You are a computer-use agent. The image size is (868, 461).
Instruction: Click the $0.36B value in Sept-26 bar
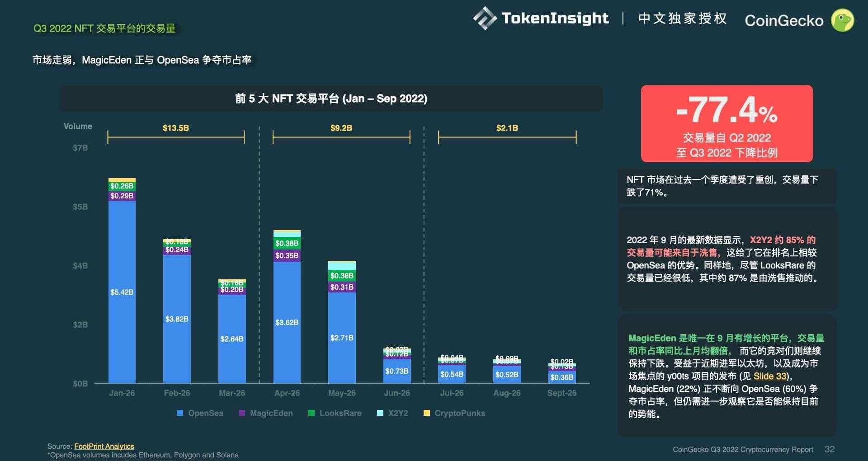click(562, 377)
